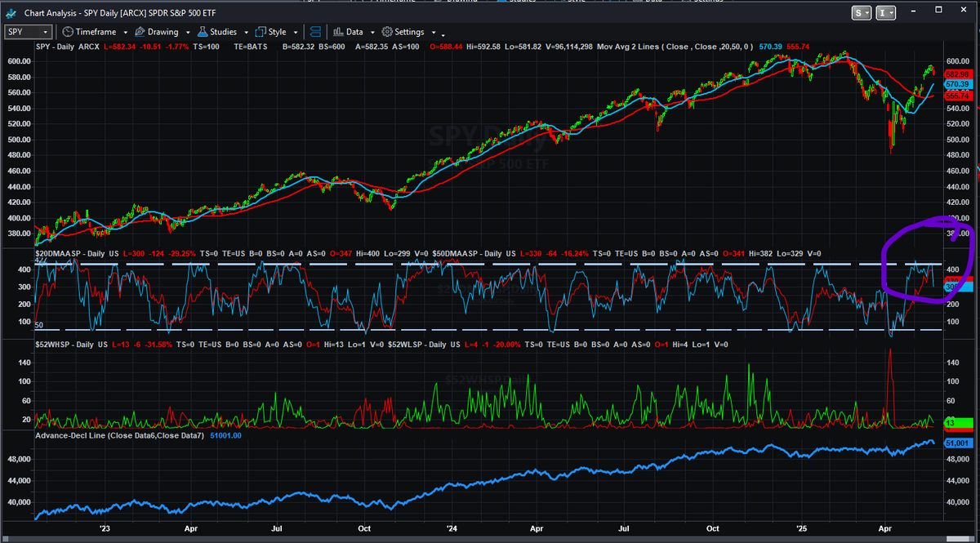
Task: Open the Style toolbar button
Action: [271, 32]
